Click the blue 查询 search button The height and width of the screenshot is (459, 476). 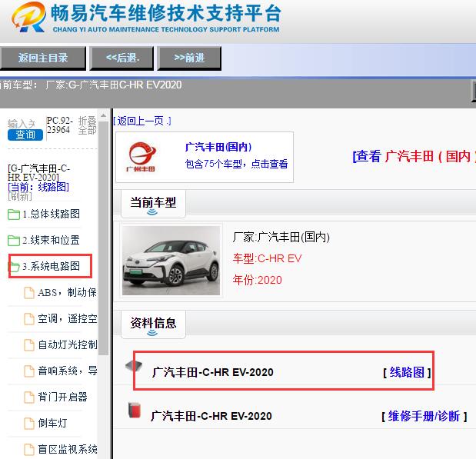25,135
